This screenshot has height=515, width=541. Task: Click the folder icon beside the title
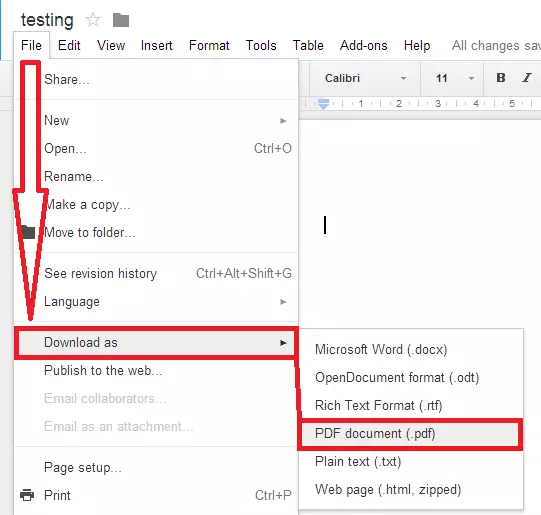coord(121,20)
